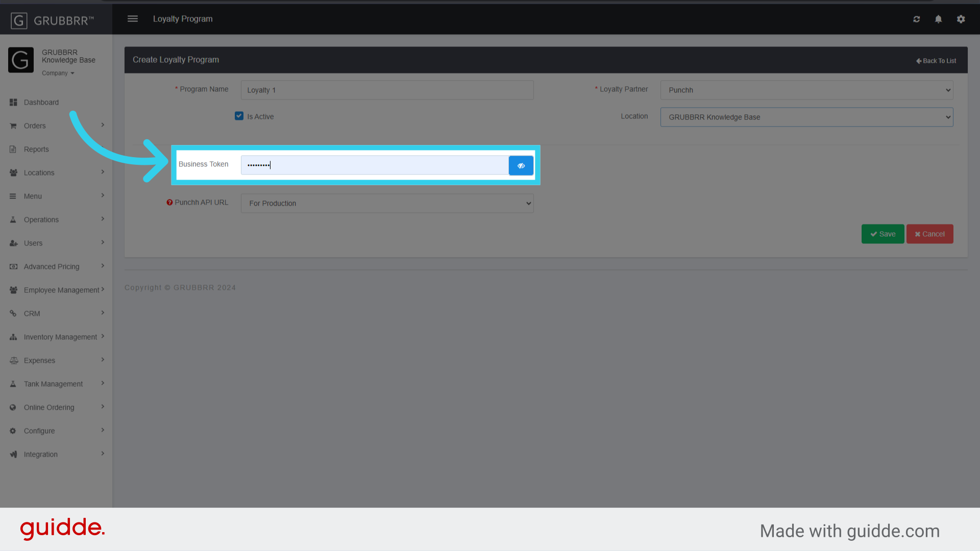The image size is (980, 551).
Task: Click Back To List link
Action: coord(936,61)
